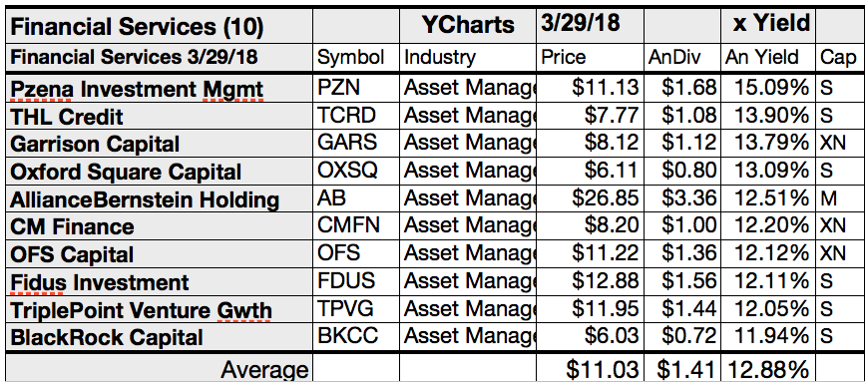Screen dimensions: 868x387
Task: Click the PZN symbol cell
Action: (x=356, y=88)
